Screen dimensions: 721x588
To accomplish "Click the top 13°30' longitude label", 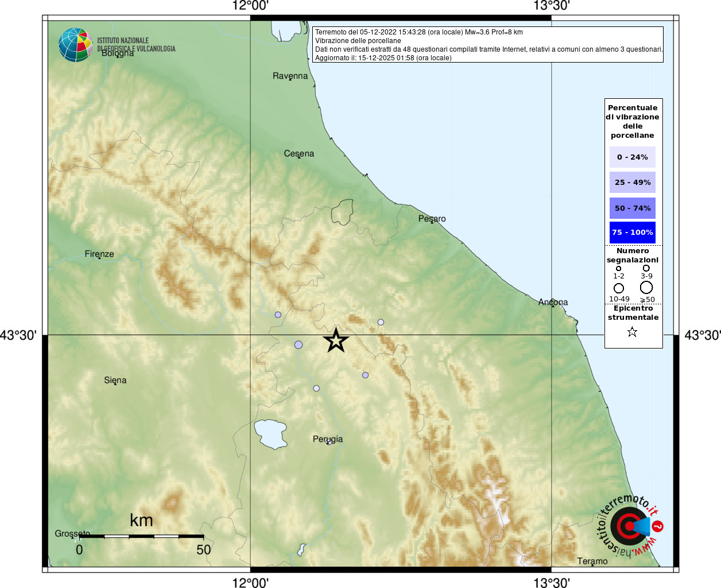I will coord(552,6).
